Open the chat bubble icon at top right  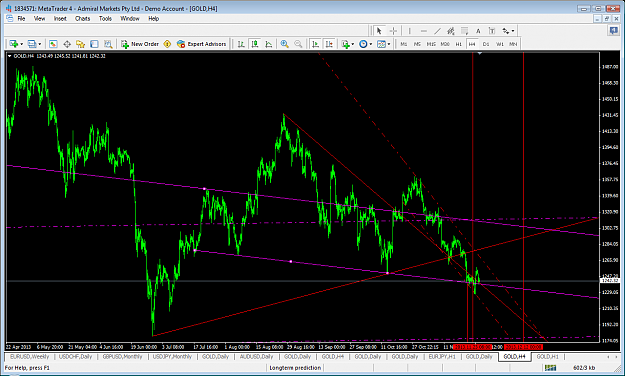[613, 31]
